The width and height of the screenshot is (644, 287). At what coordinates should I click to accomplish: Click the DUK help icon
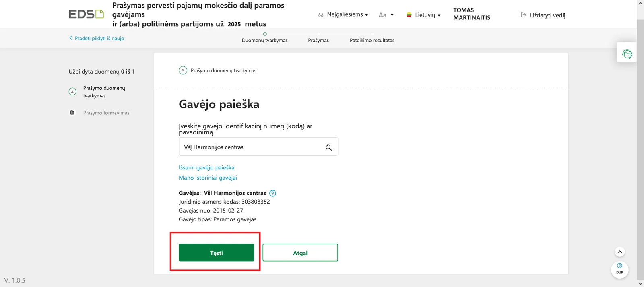tap(620, 268)
